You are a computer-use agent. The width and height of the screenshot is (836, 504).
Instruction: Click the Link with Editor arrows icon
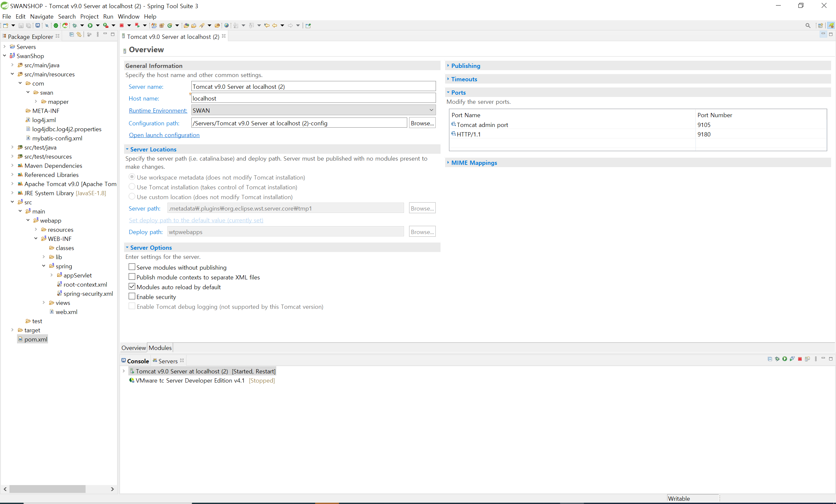pyautogui.click(x=79, y=35)
